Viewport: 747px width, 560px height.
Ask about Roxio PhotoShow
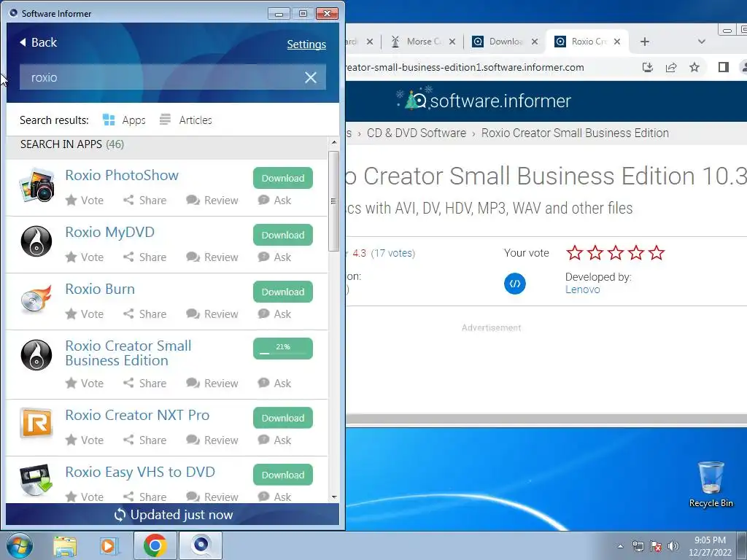pyautogui.click(x=274, y=200)
